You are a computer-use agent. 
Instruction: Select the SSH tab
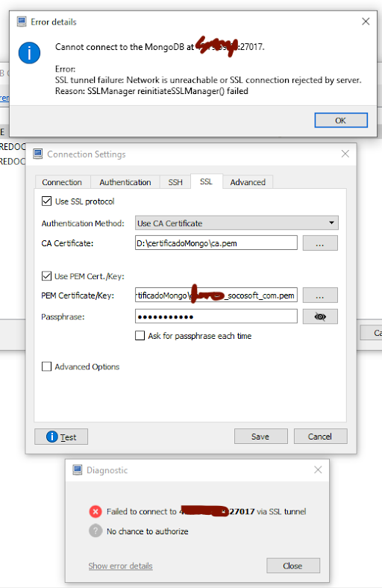[175, 182]
